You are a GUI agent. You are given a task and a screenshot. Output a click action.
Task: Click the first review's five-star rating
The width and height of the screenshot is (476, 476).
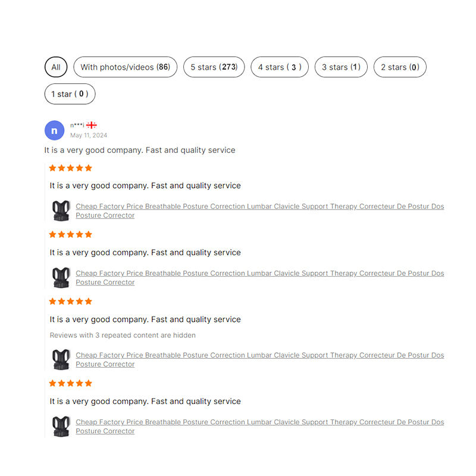[x=70, y=168]
